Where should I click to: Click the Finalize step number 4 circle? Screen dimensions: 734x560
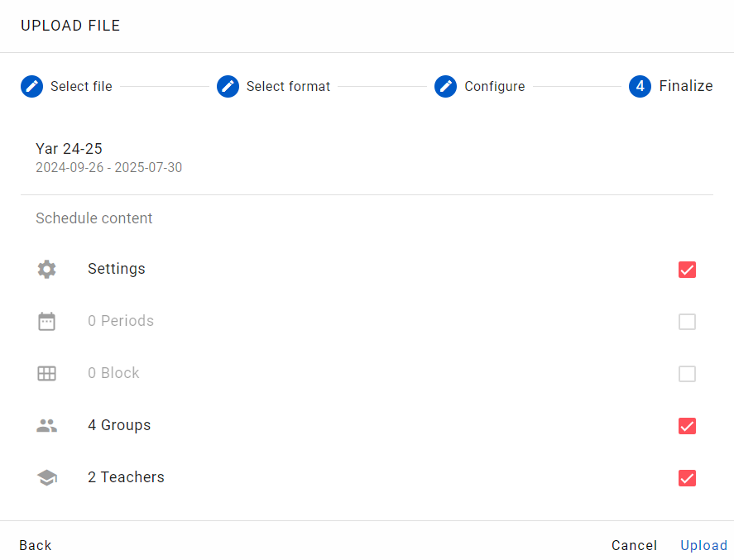pos(640,87)
